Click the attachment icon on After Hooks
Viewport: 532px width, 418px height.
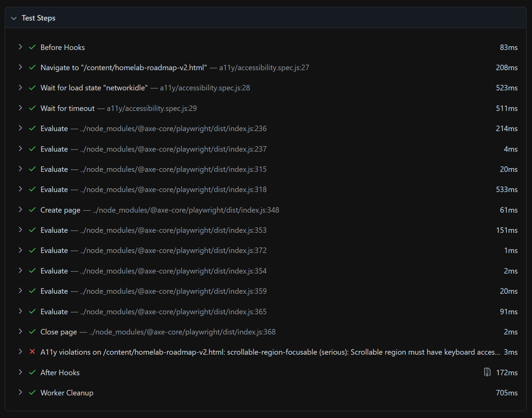(487, 372)
